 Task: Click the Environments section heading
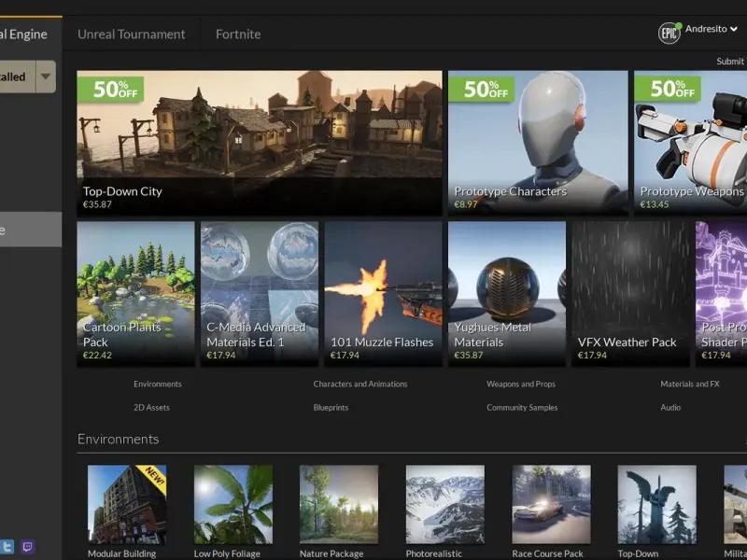(119, 439)
